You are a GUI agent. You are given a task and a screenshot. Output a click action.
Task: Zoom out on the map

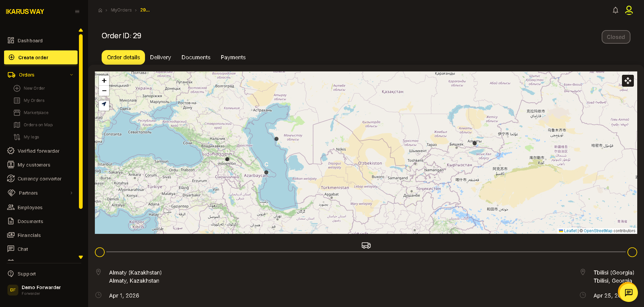(x=104, y=91)
